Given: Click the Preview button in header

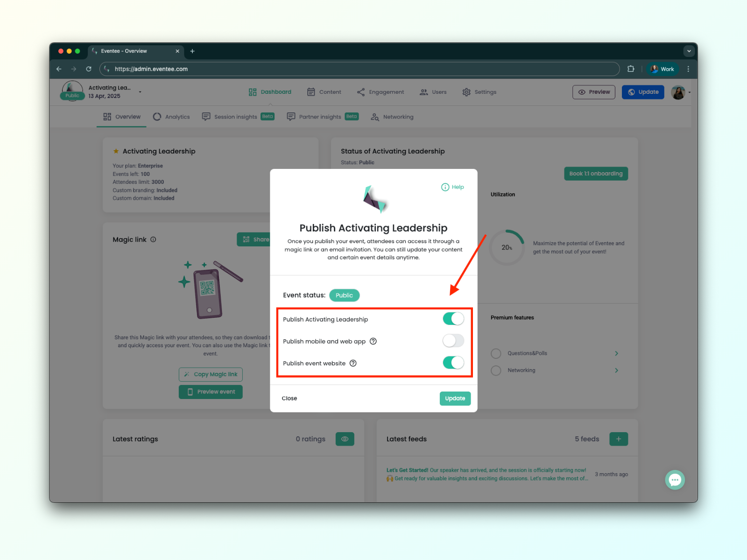Looking at the screenshot, I should [x=594, y=92].
